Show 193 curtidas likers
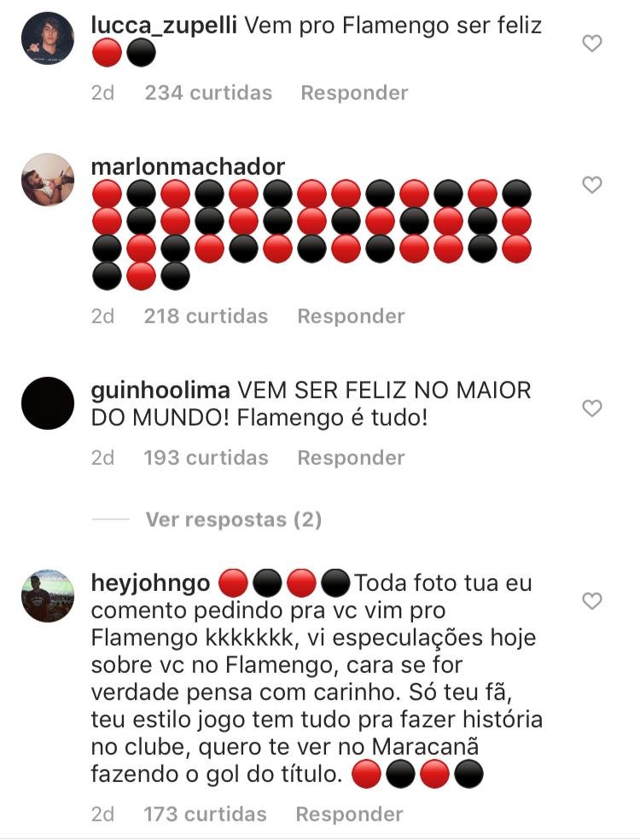640x840 pixels. tap(206, 457)
